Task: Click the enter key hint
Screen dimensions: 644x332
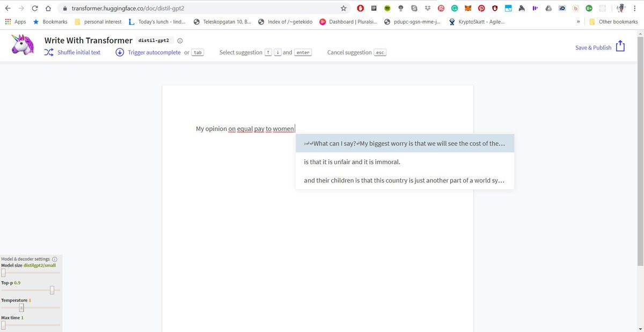Action: tap(303, 53)
